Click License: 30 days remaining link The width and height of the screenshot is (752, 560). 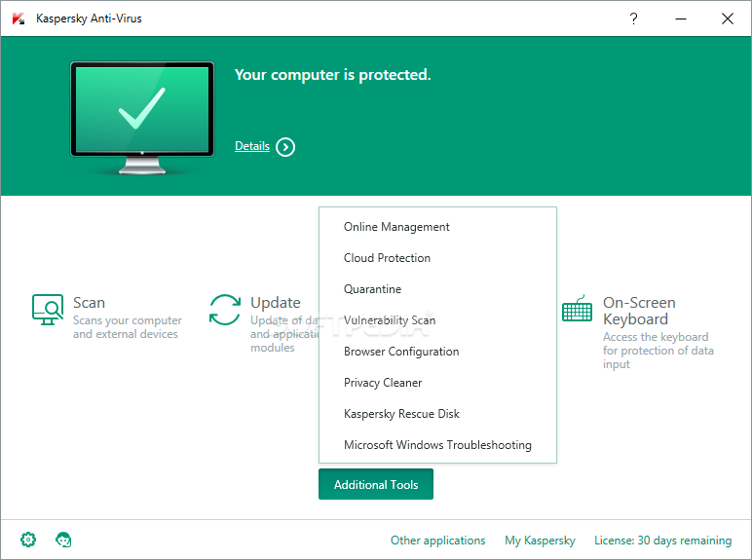click(662, 541)
